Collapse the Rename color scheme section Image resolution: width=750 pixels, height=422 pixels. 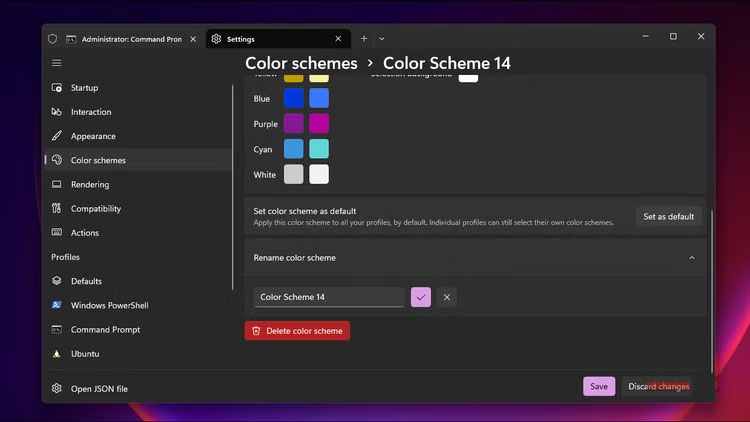tap(691, 258)
